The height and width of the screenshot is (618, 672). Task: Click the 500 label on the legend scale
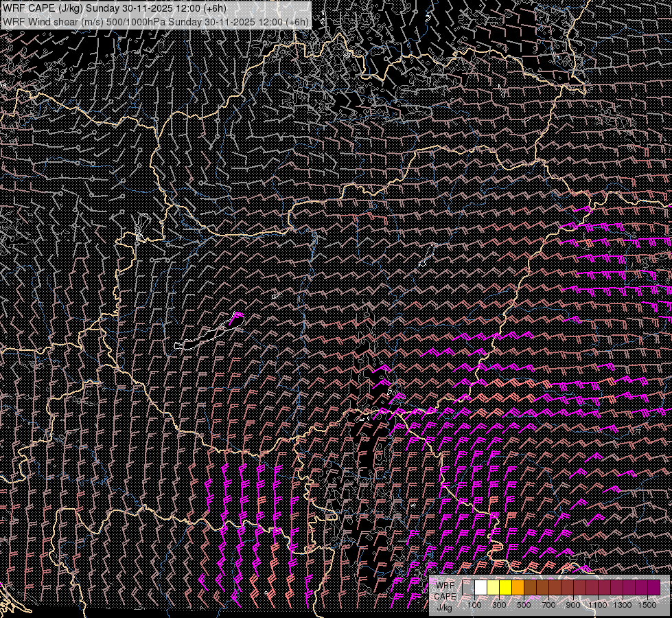(524, 604)
